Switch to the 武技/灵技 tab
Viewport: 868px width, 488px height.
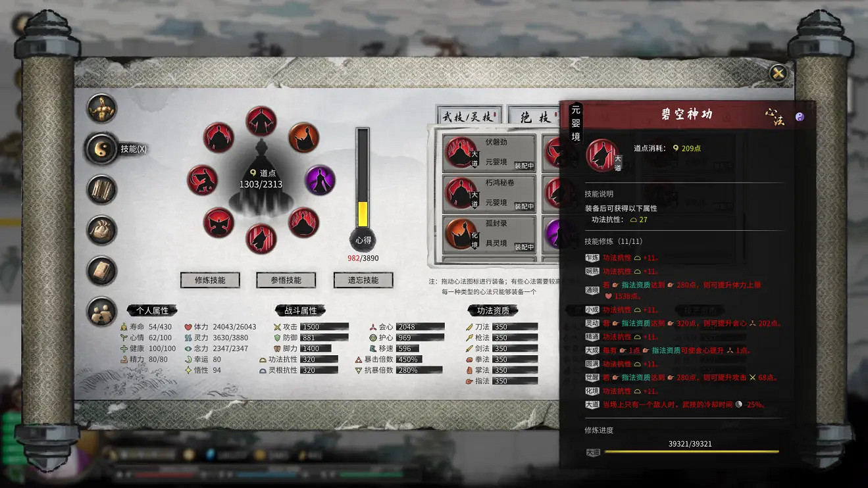tap(468, 116)
